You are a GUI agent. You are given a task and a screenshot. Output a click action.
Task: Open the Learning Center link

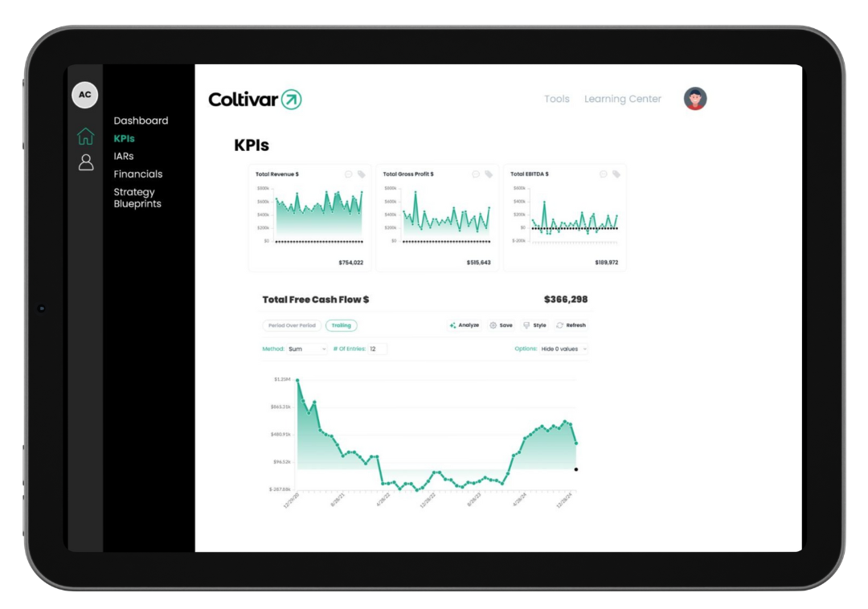tap(622, 99)
